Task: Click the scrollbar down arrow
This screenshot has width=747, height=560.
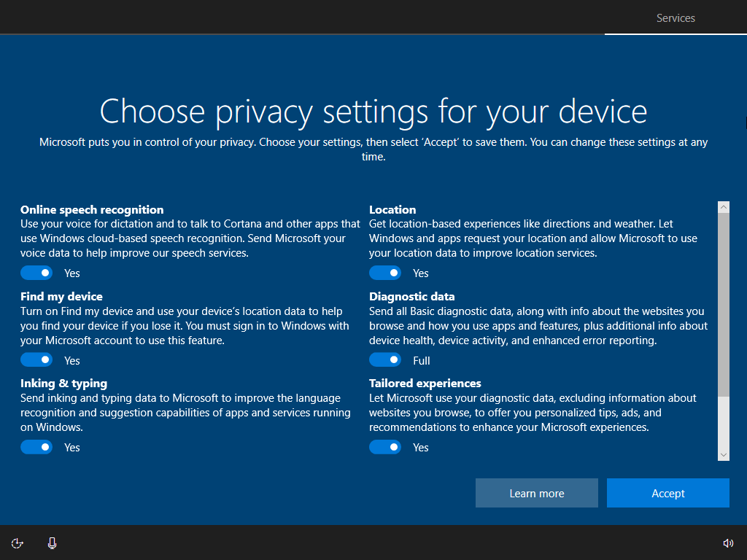Action: click(x=724, y=455)
